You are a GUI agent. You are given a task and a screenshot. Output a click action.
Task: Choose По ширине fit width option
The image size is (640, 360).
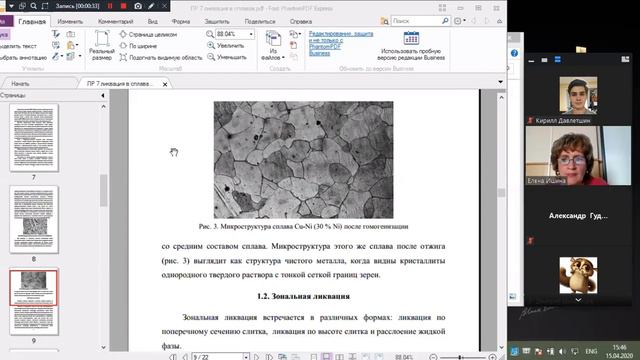coord(138,46)
